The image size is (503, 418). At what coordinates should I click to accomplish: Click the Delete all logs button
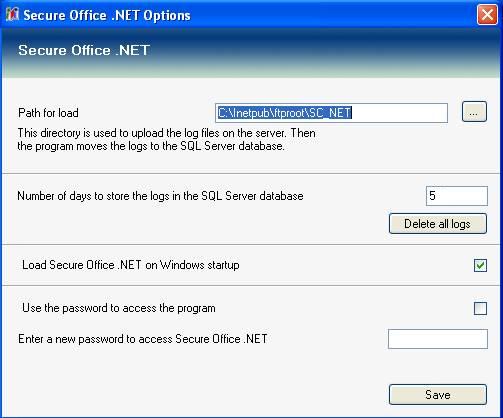click(x=438, y=224)
